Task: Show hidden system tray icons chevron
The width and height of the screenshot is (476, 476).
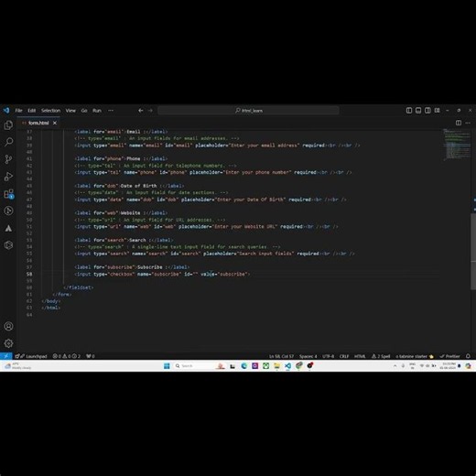Action: point(395,366)
